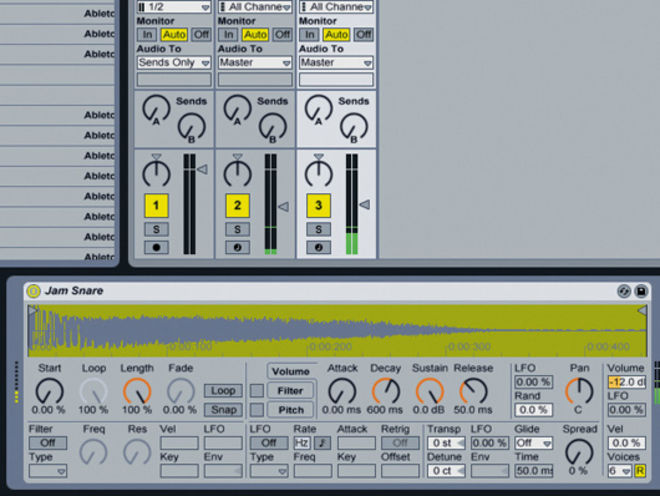Click the track 3 Send B knob
This screenshot has height=496, width=660.
pos(354,127)
